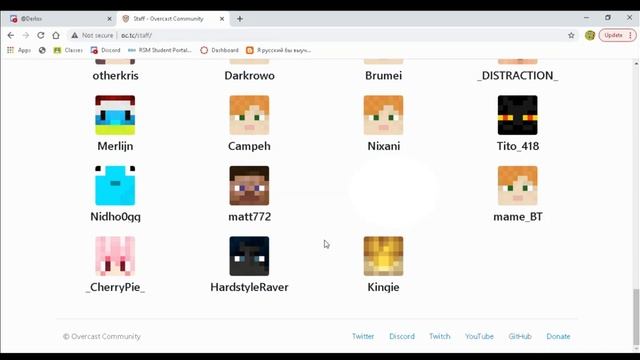Open the Chrome profile avatar
This screenshot has height=360, width=640.
point(589,36)
